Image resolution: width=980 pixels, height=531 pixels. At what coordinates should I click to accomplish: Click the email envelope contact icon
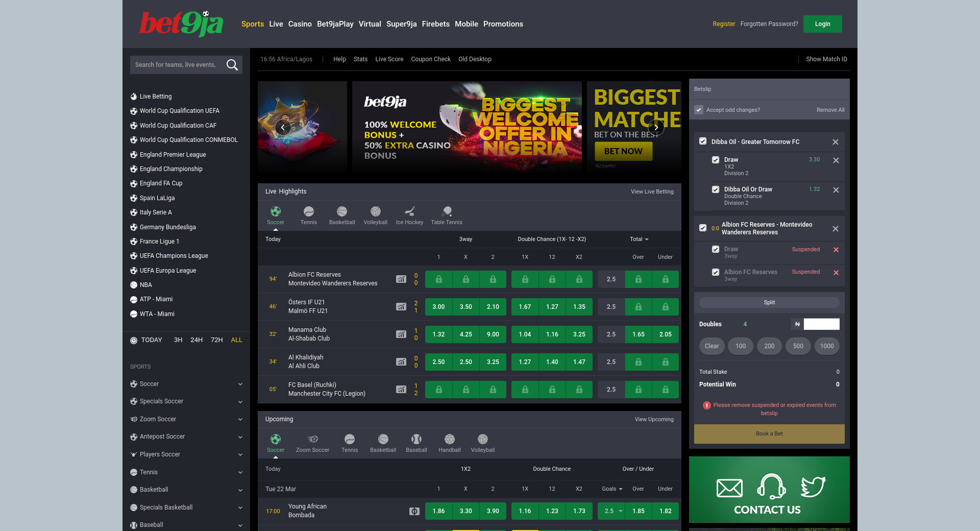(x=729, y=488)
